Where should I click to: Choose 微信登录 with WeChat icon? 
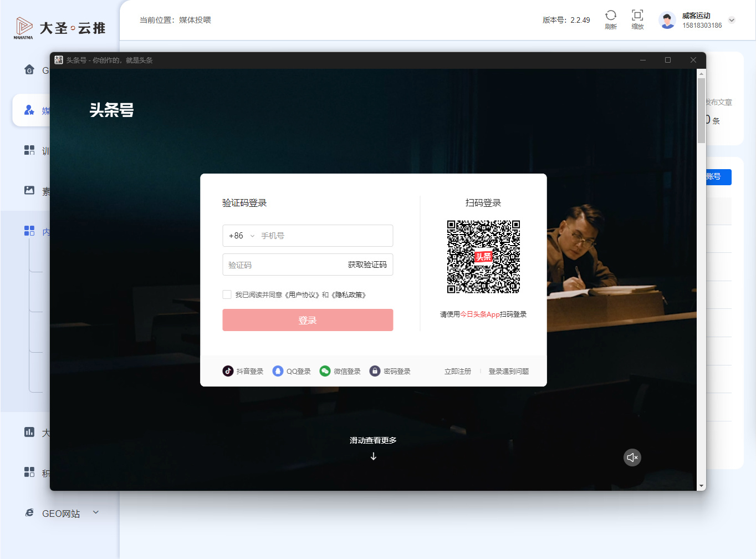click(x=340, y=371)
